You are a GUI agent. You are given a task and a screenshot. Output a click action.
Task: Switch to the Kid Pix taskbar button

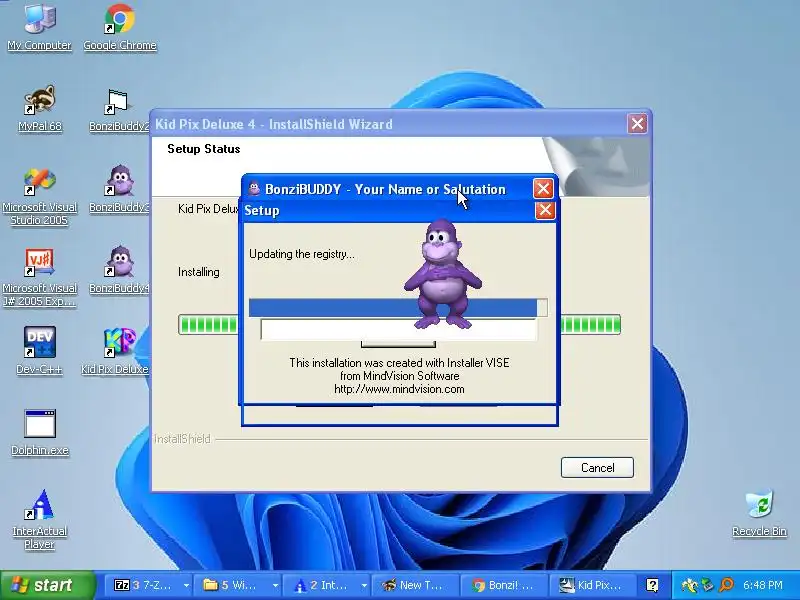[592, 585]
